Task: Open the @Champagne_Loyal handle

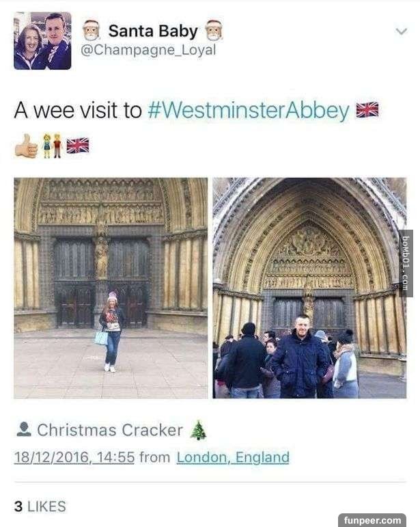Action: pos(148,50)
